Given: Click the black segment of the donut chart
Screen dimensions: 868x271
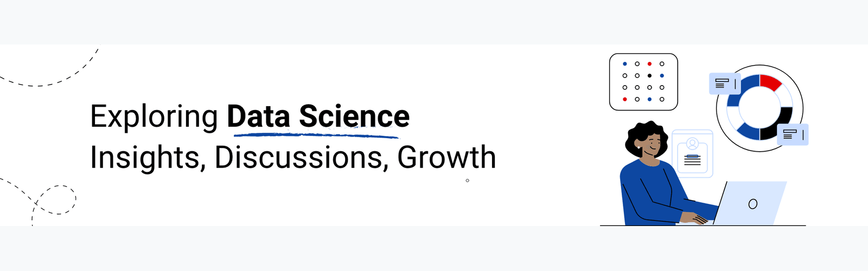Looking at the screenshot, I should click(x=778, y=124).
